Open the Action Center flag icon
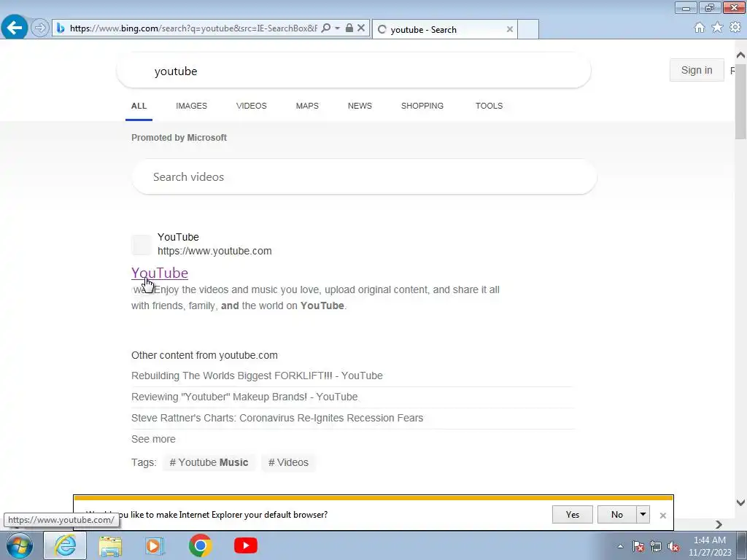The image size is (747, 560). (x=638, y=547)
